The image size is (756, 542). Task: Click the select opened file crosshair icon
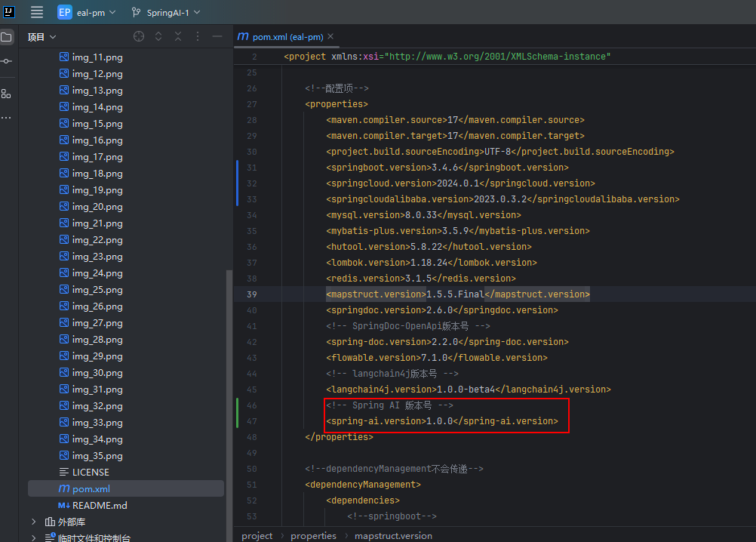139,37
